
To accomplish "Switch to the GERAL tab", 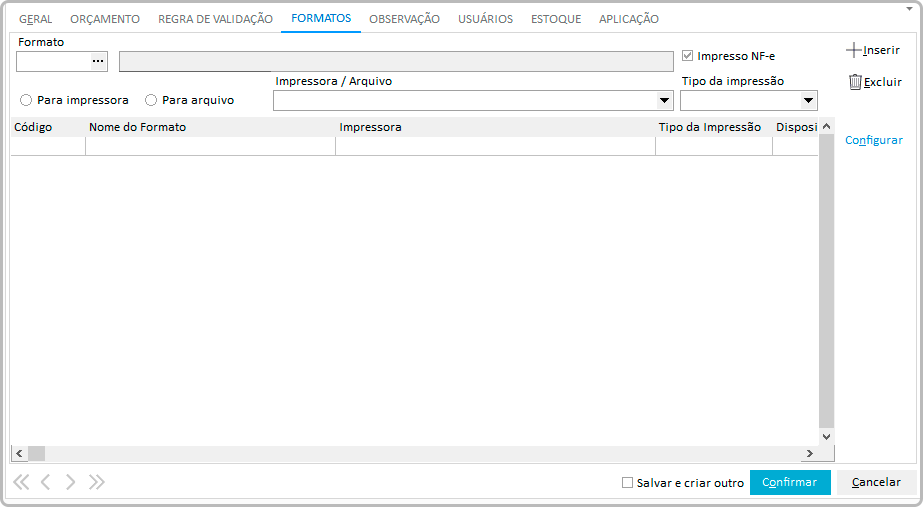I will [35, 19].
